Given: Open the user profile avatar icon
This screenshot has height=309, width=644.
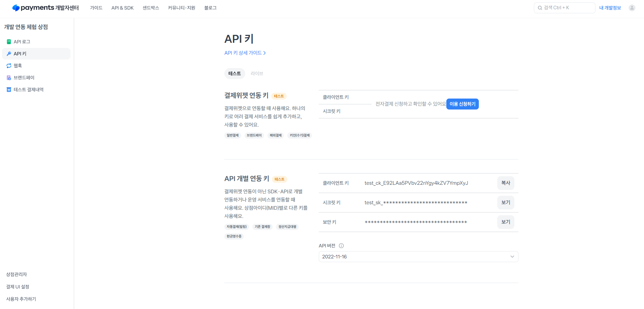Looking at the screenshot, I should pyautogui.click(x=632, y=8).
